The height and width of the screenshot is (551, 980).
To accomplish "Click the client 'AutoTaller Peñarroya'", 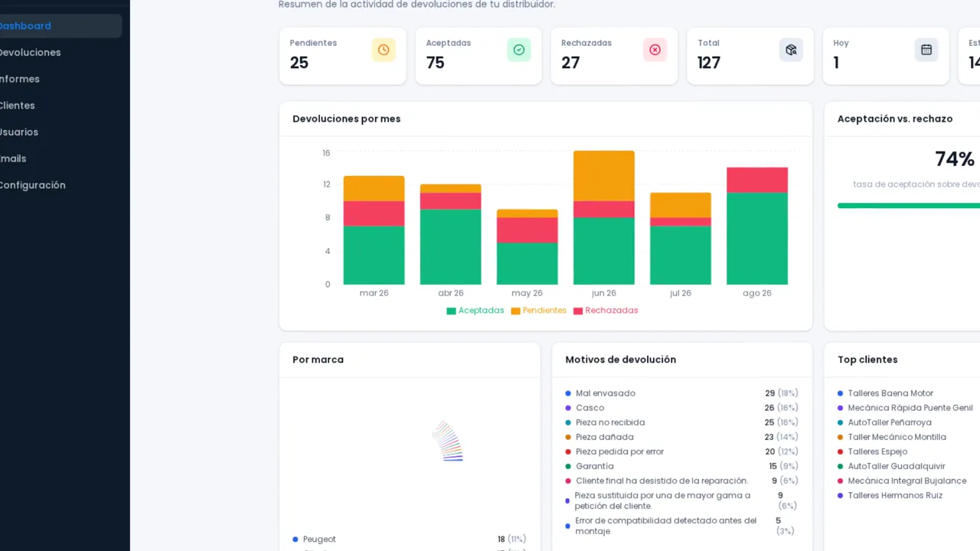I will coord(890,422).
